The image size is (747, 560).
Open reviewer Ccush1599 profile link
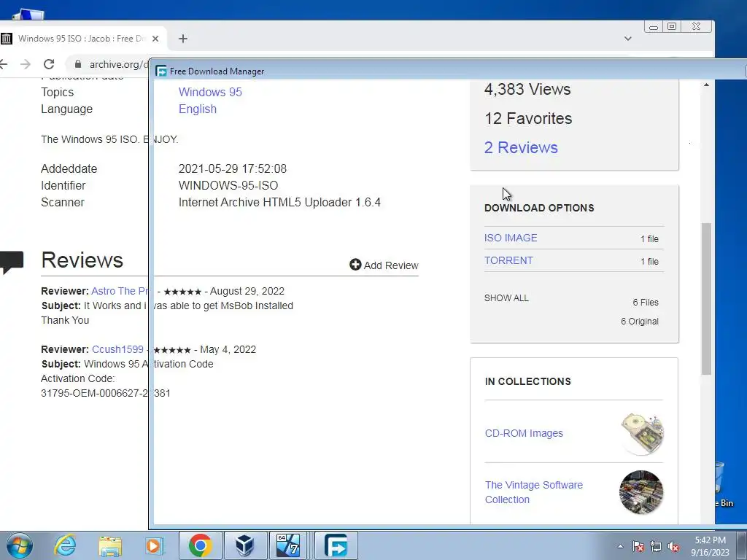pos(117,349)
